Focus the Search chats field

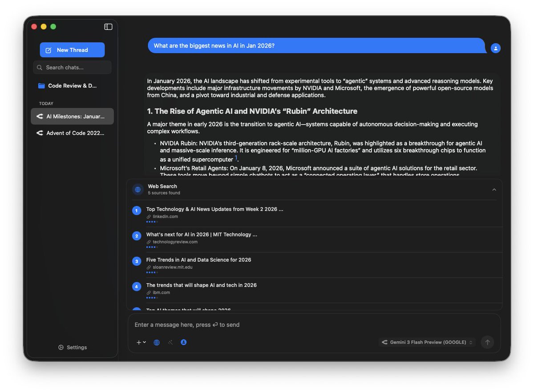click(x=72, y=68)
